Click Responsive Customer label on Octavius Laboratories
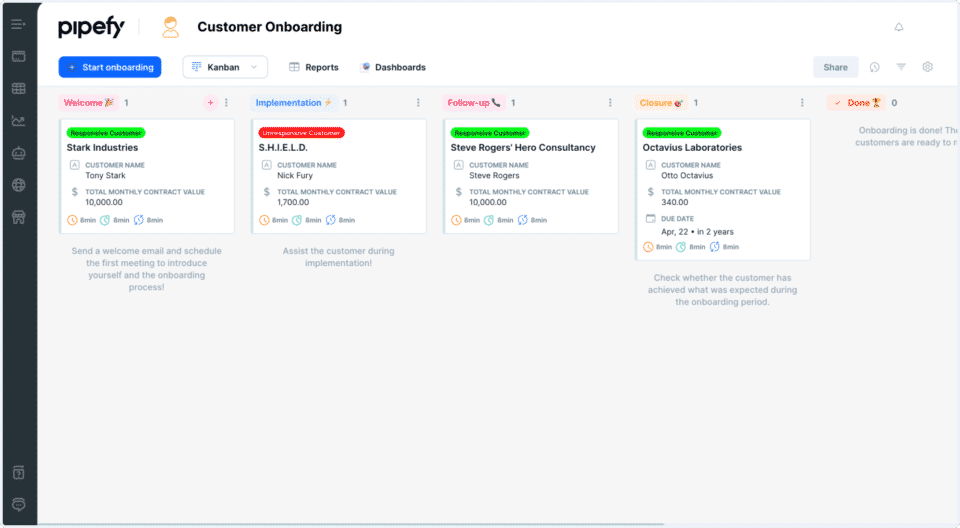This screenshot has width=960, height=528. [x=682, y=133]
